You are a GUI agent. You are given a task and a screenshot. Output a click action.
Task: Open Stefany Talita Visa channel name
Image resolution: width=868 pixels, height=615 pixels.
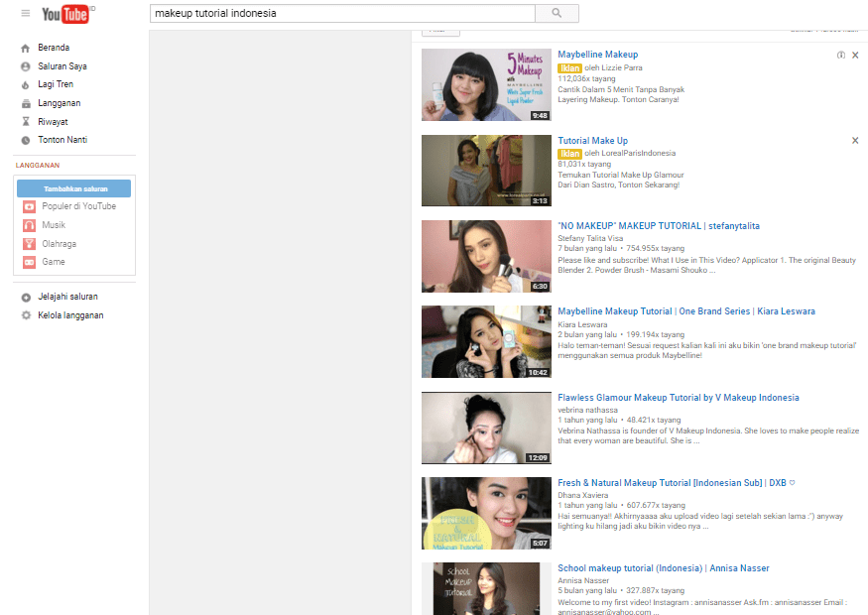(x=590, y=238)
